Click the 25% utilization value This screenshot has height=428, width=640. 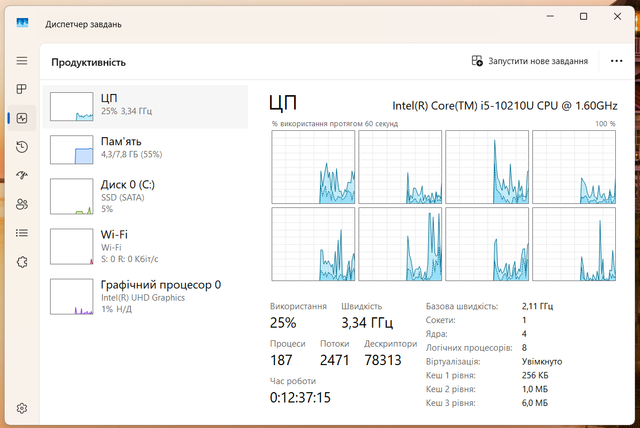[283, 323]
